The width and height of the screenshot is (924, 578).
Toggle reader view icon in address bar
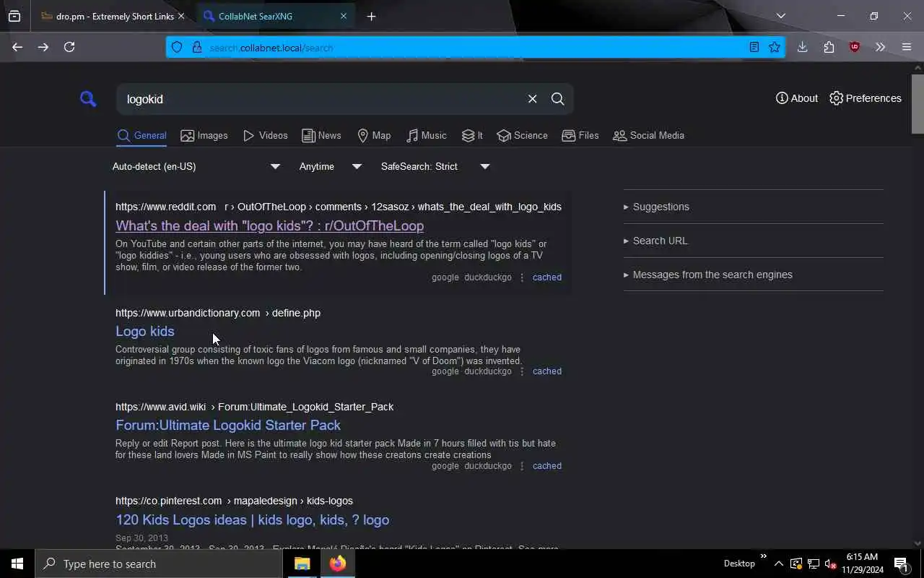pyautogui.click(x=754, y=47)
